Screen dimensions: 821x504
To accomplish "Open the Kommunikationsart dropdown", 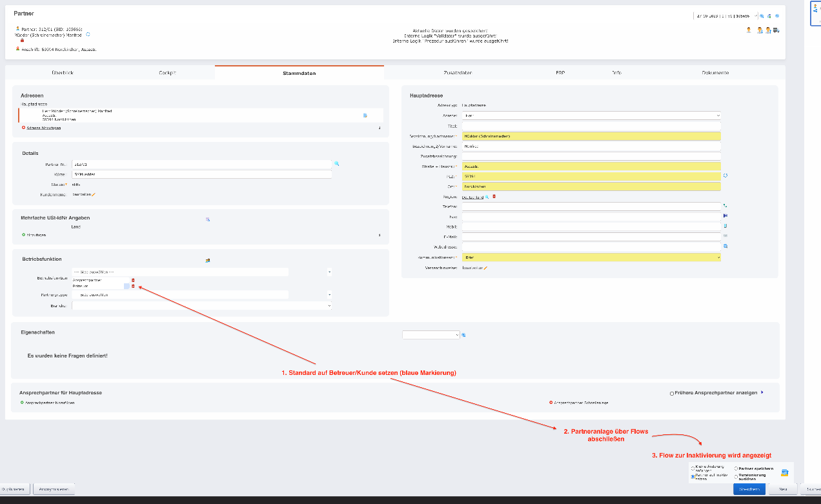I will coord(591,257).
